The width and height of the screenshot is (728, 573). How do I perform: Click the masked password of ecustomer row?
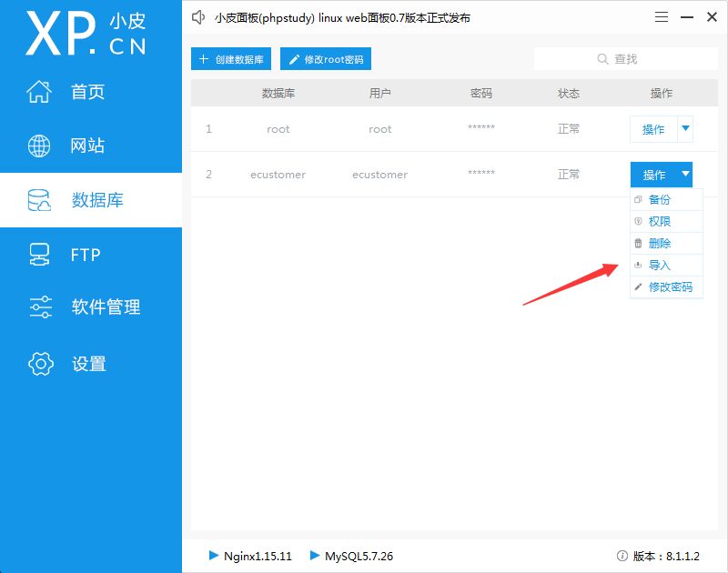(481, 173)
